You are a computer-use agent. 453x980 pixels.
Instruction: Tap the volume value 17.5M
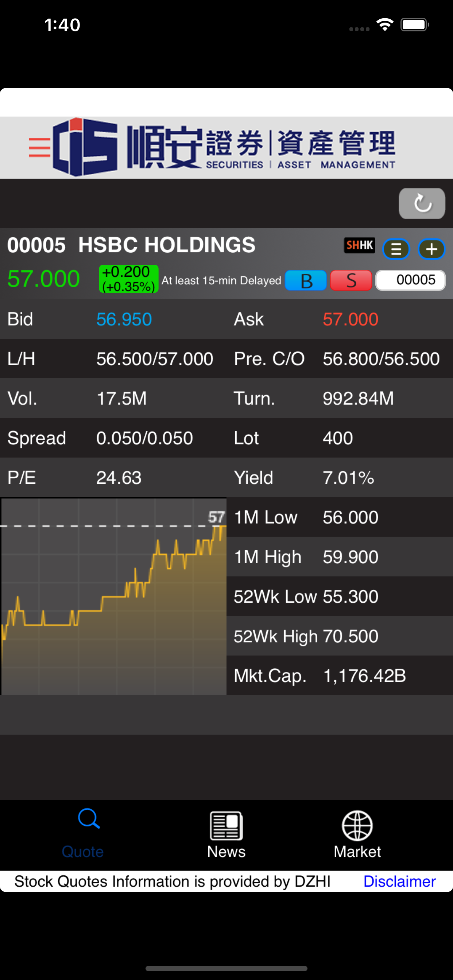121,398
